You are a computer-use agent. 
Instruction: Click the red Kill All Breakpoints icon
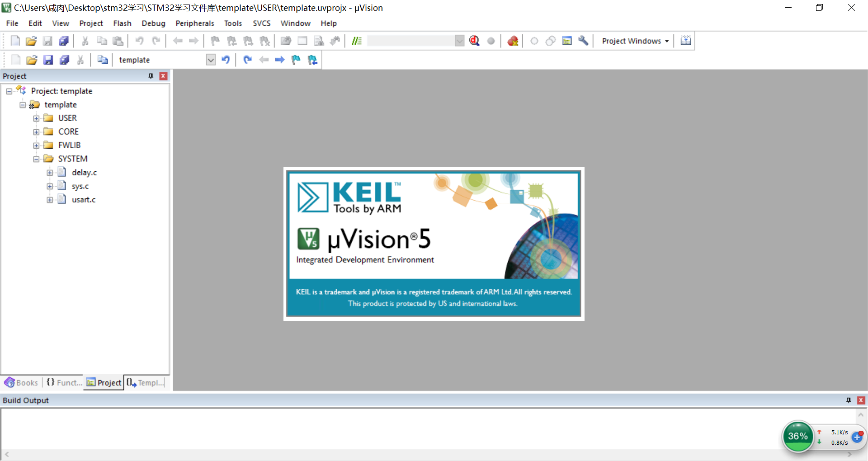(513, 41)
